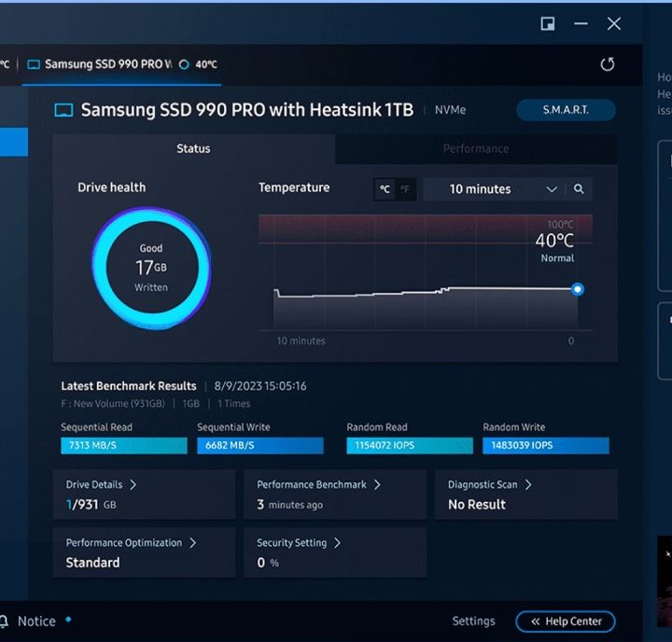Click the 'No Result' diagnostic text
Viewport: 672px width, 642px height.
click(x=477, y=505)
